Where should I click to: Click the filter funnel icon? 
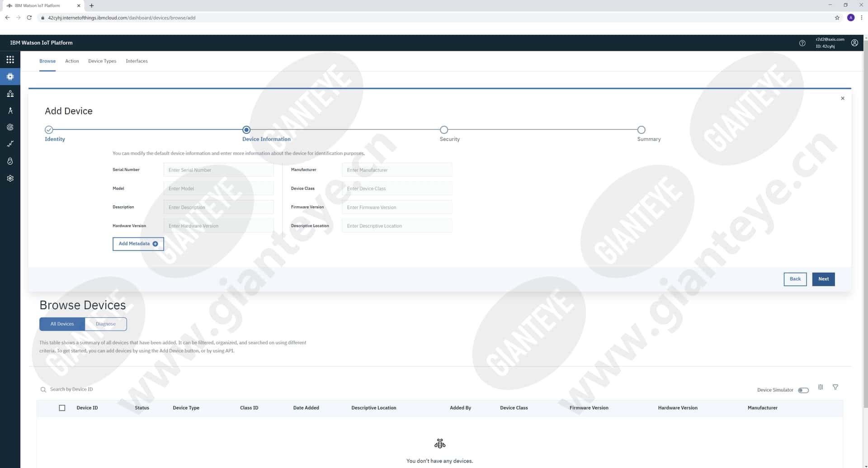coord(835,387)
